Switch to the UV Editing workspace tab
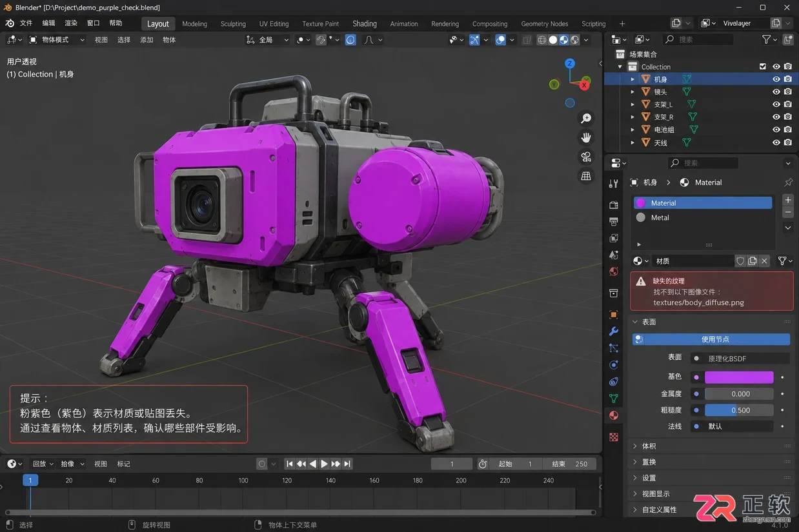799x532 pixels. tap(274, 24)
